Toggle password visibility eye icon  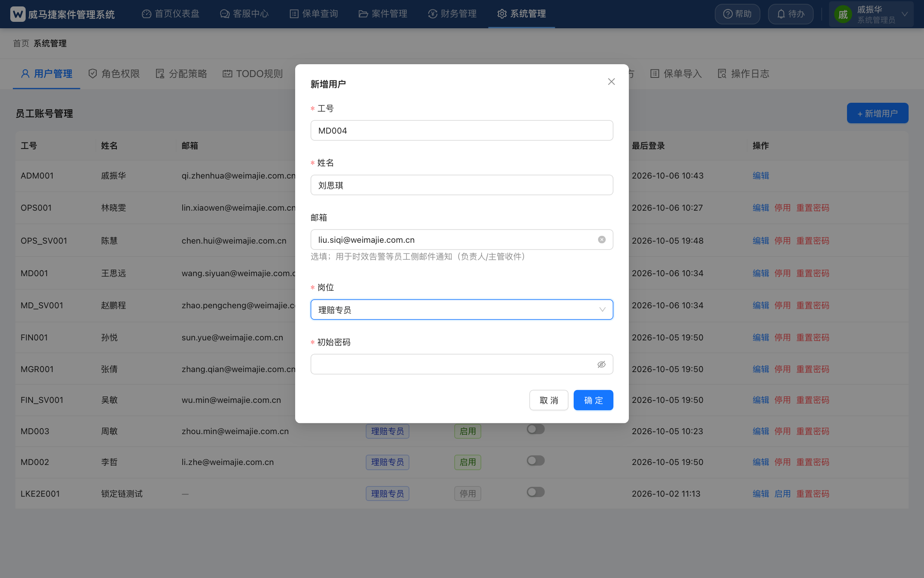(x=601, y=364)
